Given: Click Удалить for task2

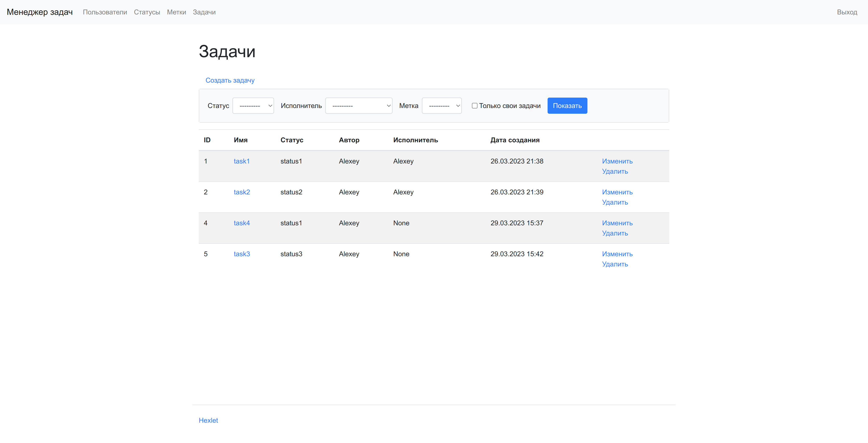Looking at the screenshot, I should [615, 202].
